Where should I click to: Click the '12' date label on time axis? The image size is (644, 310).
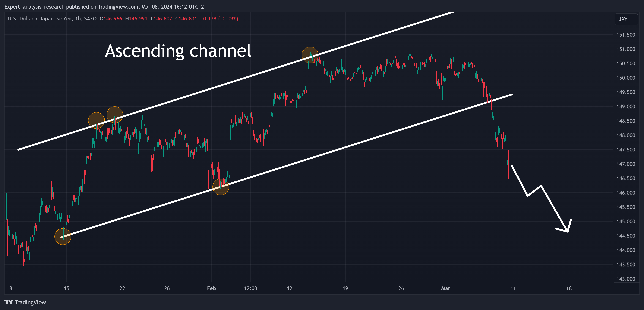(x=290, y=288)
